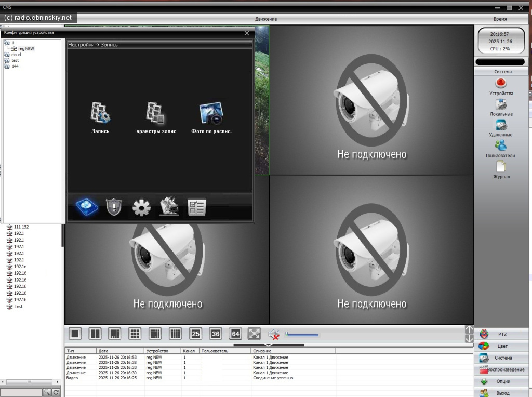Select reg NEW device in tree
This screenshot has width=532, height=397.
pos(25,48)
